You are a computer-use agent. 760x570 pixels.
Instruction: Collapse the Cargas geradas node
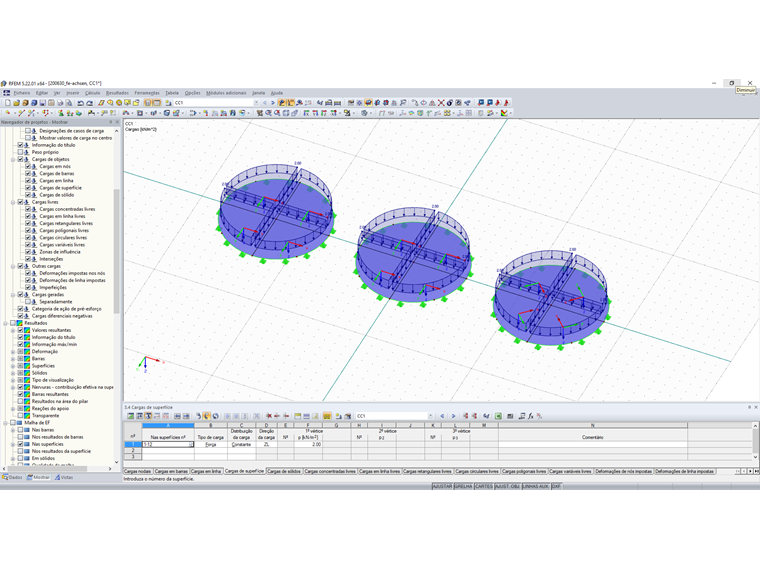point(13,295)
